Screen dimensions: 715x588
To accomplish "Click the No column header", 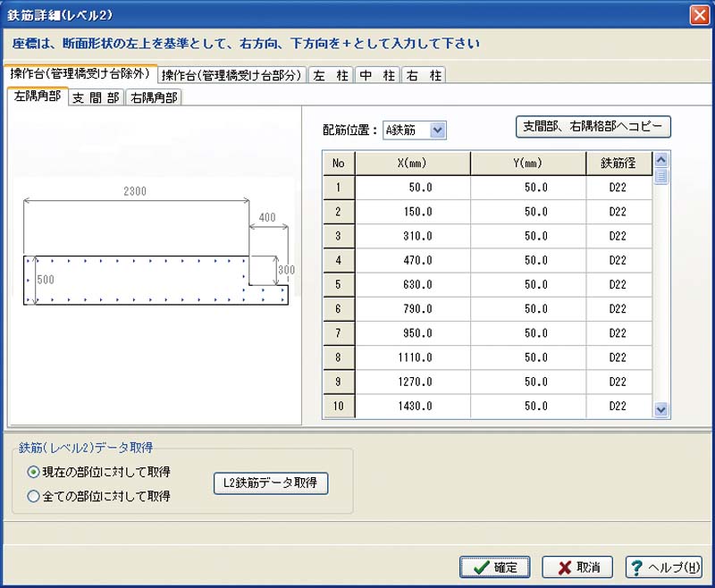I will [x=339, y=164].
